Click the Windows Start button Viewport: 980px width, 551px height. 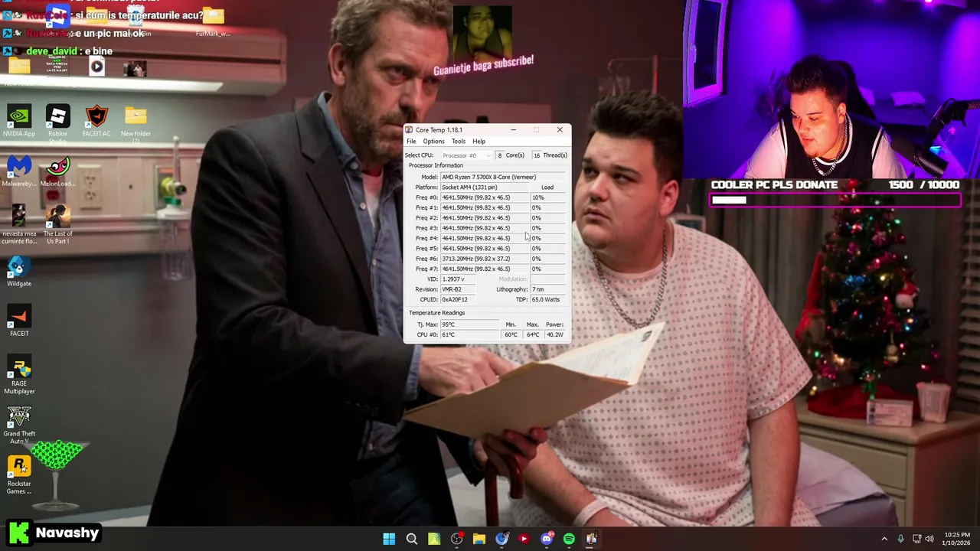coord(389,539)
